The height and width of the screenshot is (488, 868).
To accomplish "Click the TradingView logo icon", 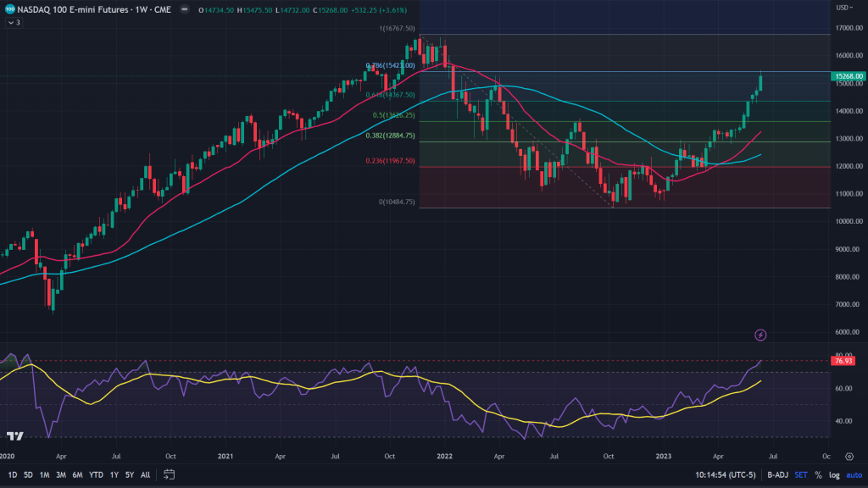I will 14,436.
